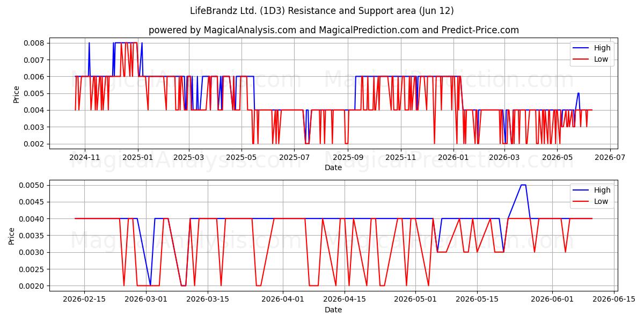The image size is (644, 322).
Task: Click the '0.006' price tick on top chart
Action: [x=34, y=77]
